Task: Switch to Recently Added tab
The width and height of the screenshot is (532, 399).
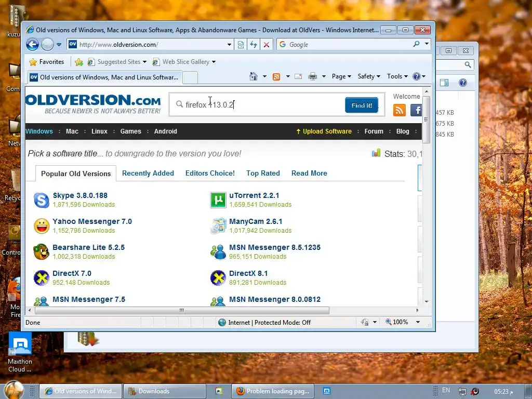Action: pos(148,173)
